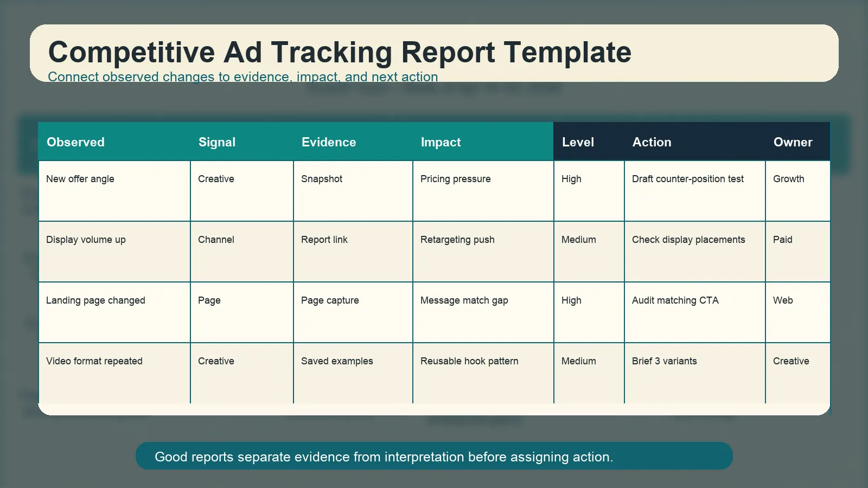
Task: Select the Display volume up cell
Action: pos(86,240)
